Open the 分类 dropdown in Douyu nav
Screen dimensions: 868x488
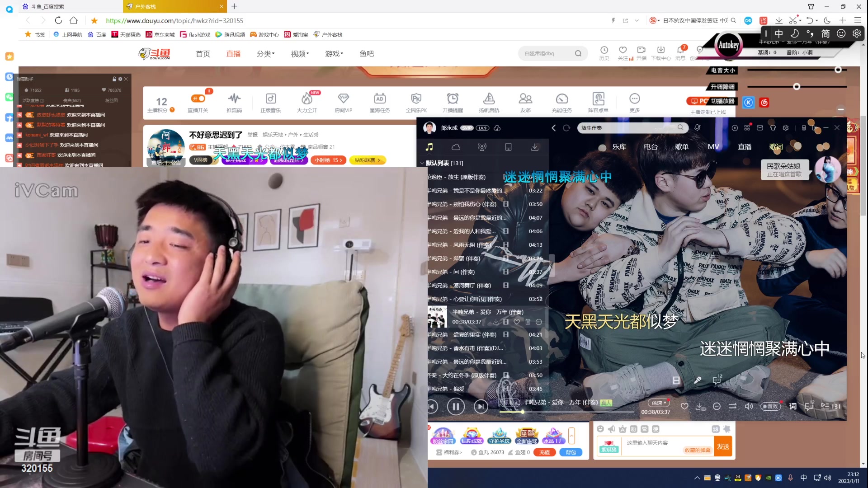pyautogui.click(x=265, y=54)
